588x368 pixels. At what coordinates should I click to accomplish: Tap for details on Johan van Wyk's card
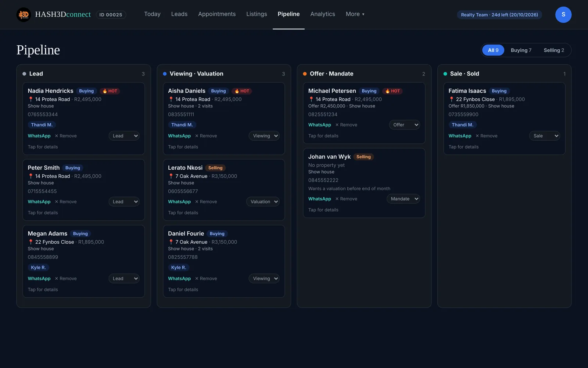coord(323,210)
